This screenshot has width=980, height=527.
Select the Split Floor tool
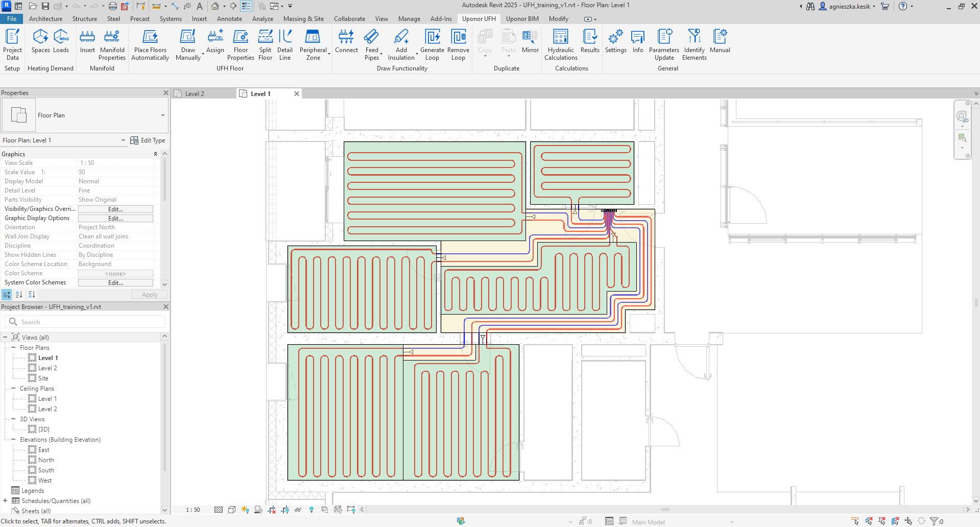[265, 44]
